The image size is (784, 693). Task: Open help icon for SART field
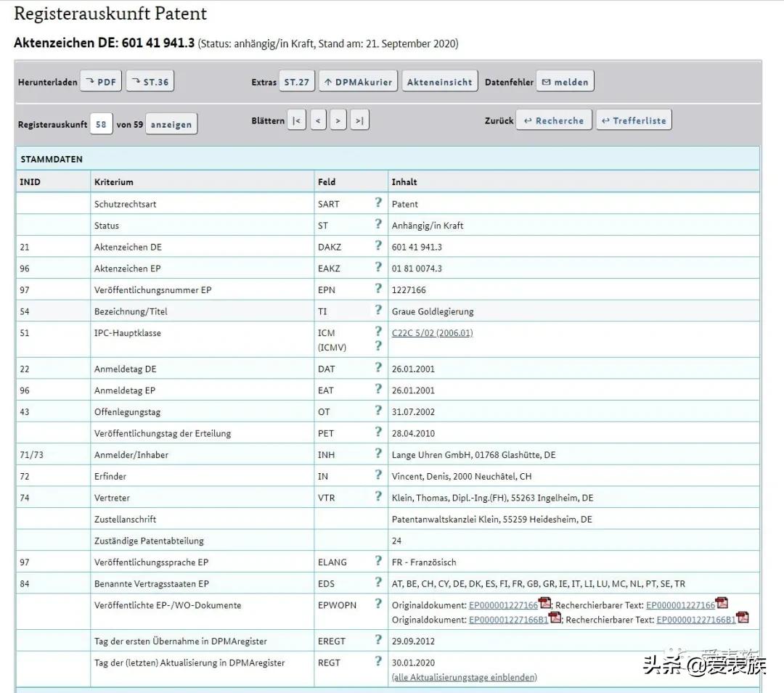[378, 202]
